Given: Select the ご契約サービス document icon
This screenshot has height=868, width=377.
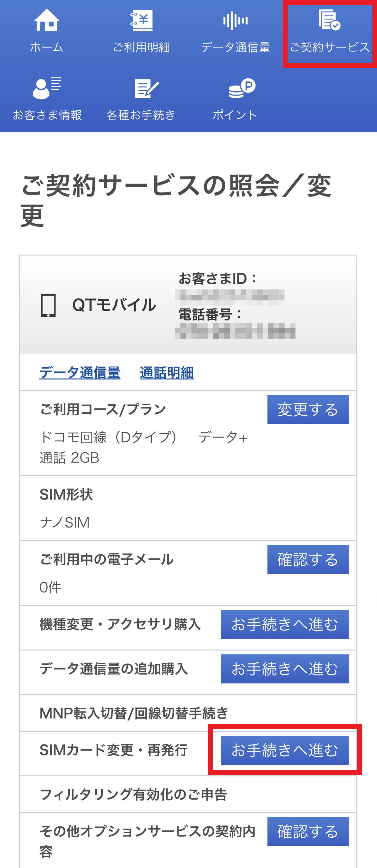Looking at the screenshot, I should point(330,20).
